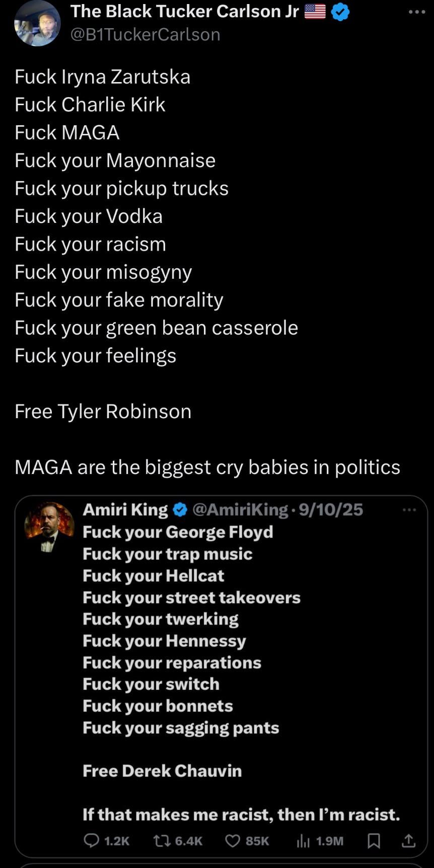Click the share upload arrow icon
The image size is (434, 868).
(x=409, y=840)
